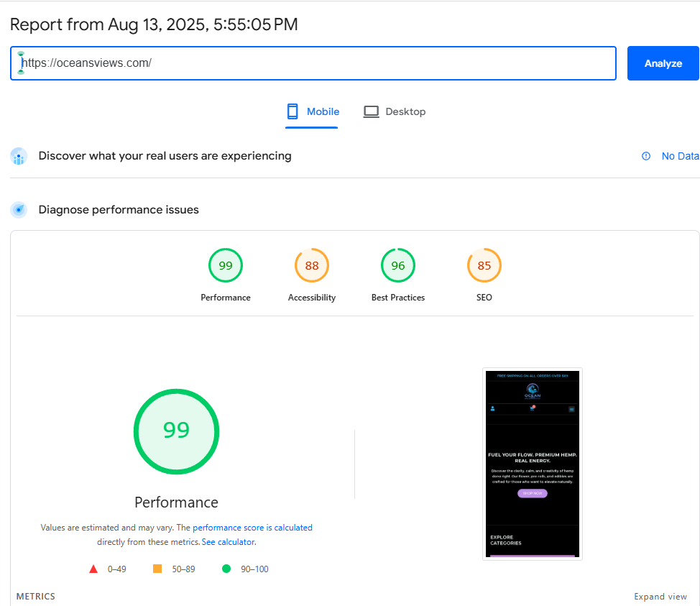The width and height of the screenshot is (700, 606).
Task: Jump to Best Practices score 96 gauge
Action: 398,266
